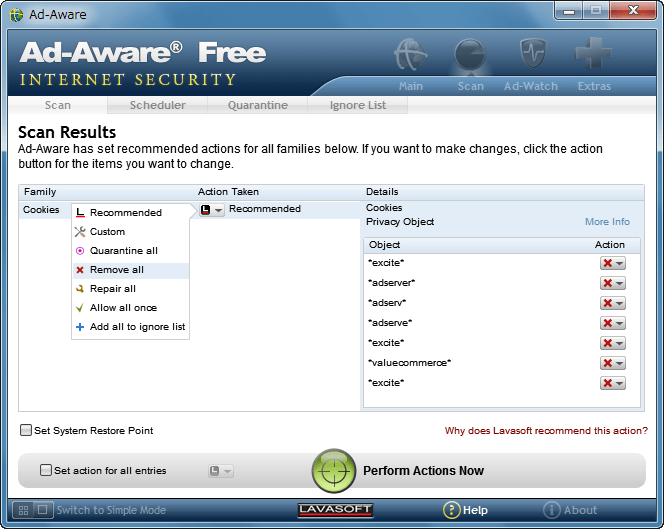Screen dimensions: 664x529
Task: Open action dropdown for last *excite* object
Action: 612,383
